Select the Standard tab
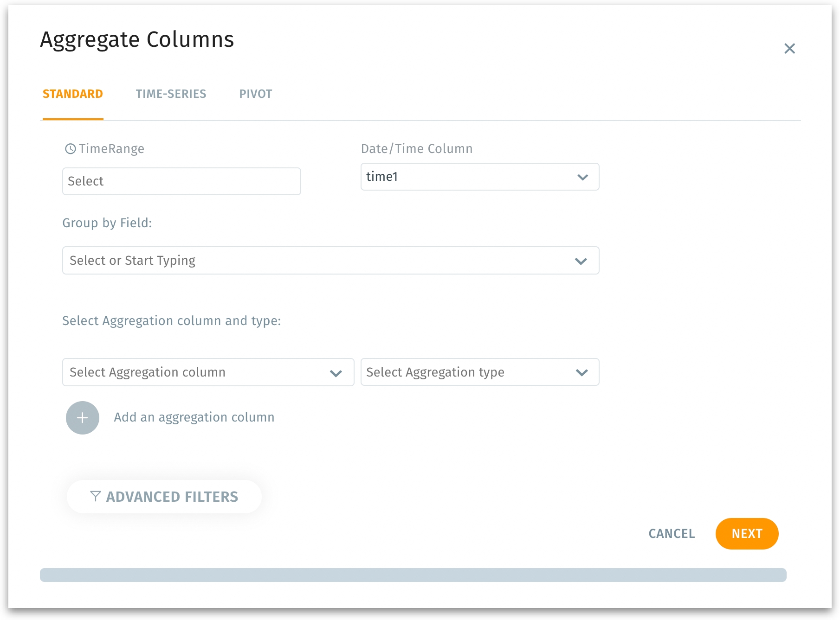Viewport: 840px width, 620px height. (73, 94)
